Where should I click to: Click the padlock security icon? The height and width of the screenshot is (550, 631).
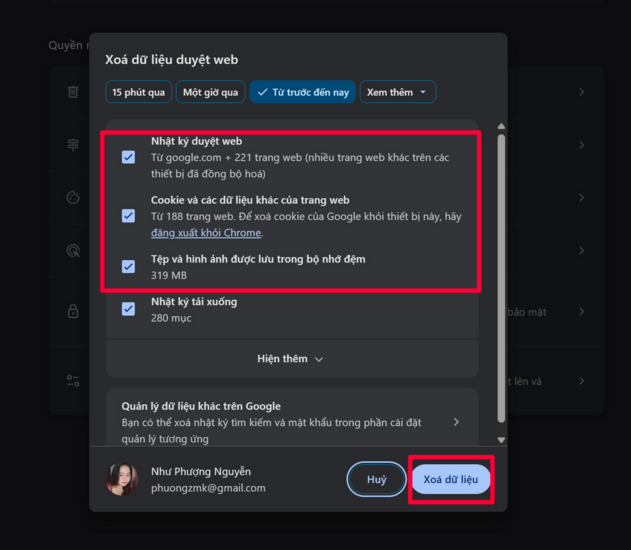pos(73,311)
